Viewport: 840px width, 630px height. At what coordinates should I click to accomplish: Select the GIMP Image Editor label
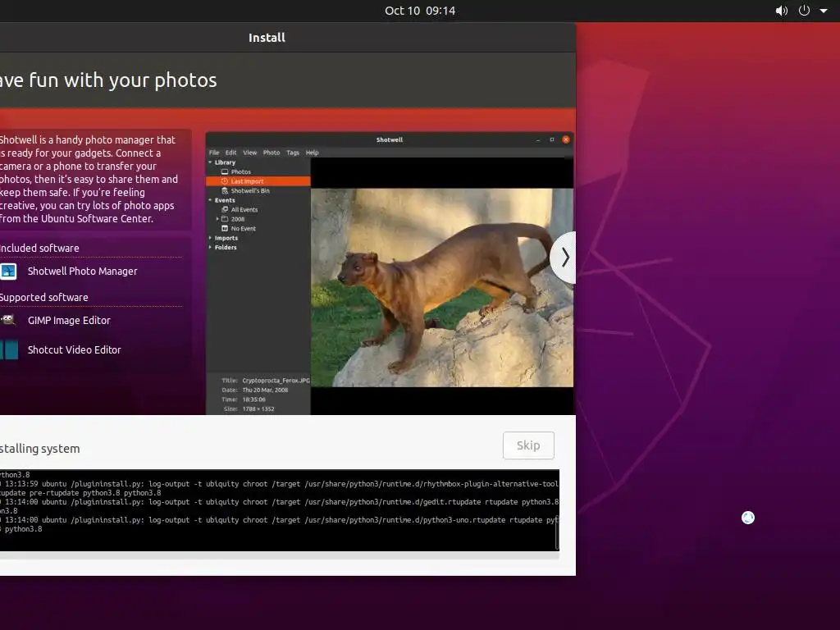[x=69, y=321]
